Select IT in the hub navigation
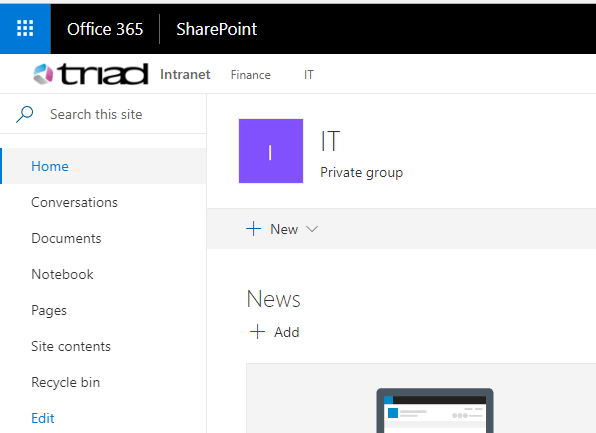The height and width of the screenshot is (433, 596). pyautogui.click(x=309, y=75)
